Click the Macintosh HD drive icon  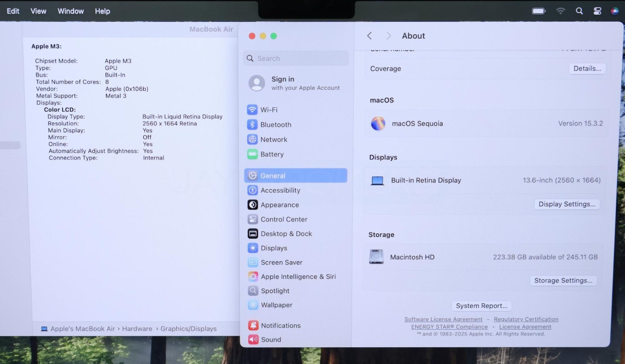[x=376, y=257]
